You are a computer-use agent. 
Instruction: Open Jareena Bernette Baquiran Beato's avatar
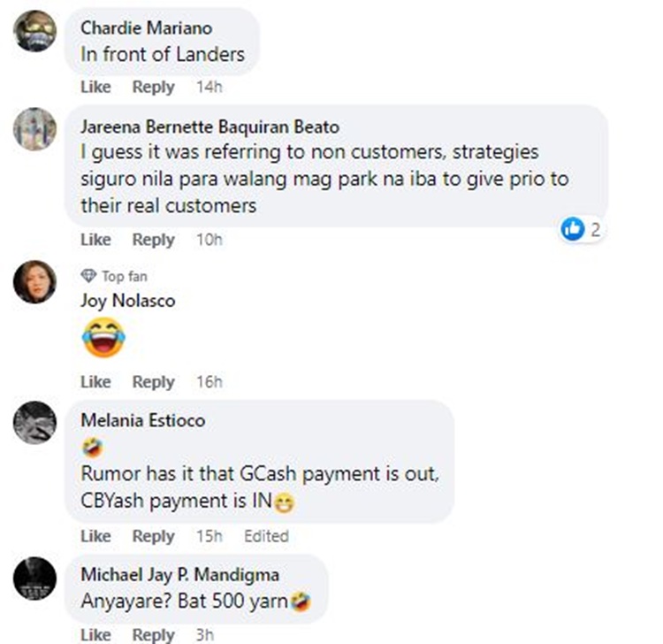34,129
